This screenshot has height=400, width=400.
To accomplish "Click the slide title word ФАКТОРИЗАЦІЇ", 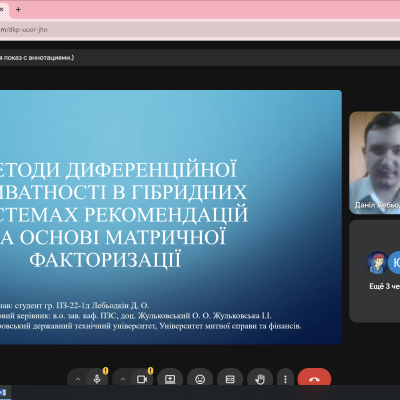I will [x=105, y=259].
